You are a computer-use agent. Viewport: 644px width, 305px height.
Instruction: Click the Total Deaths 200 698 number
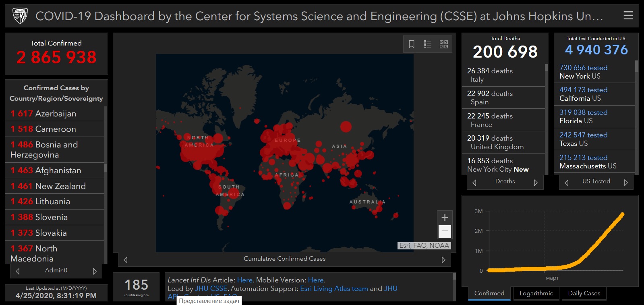505,52
